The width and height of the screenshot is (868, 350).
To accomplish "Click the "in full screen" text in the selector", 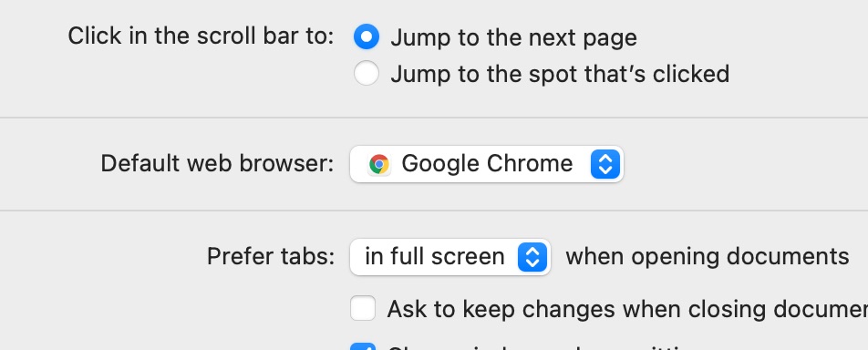I will [435, 257].
